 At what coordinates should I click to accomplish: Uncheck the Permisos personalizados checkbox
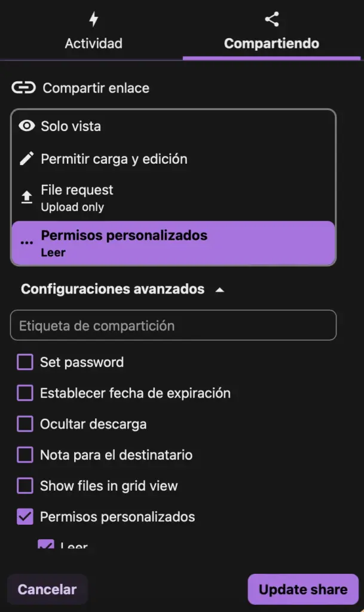click(25, 517)
